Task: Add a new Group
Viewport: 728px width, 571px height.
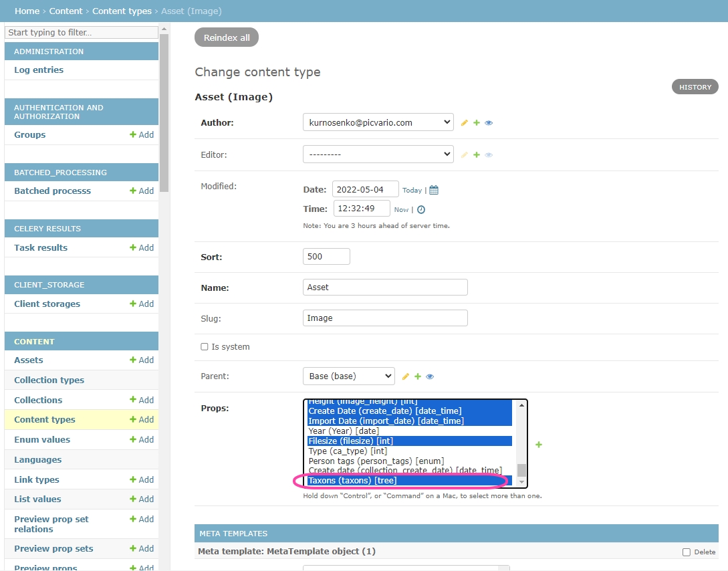Action: [x=142, y=134]
